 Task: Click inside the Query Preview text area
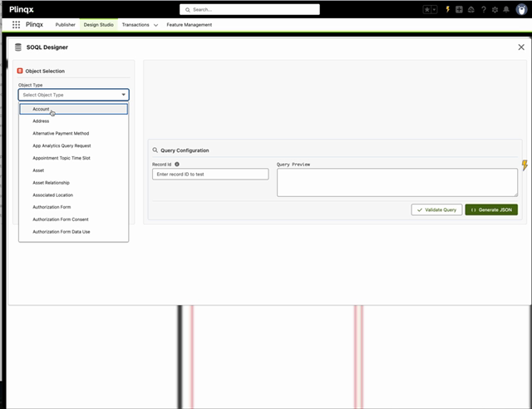397,183
